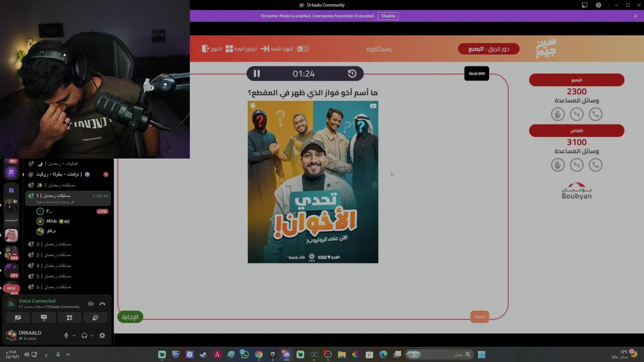Join the مسابقات رمضان 4 voice channel
Viewport: 644px width, 362px height.
point(68,265)
